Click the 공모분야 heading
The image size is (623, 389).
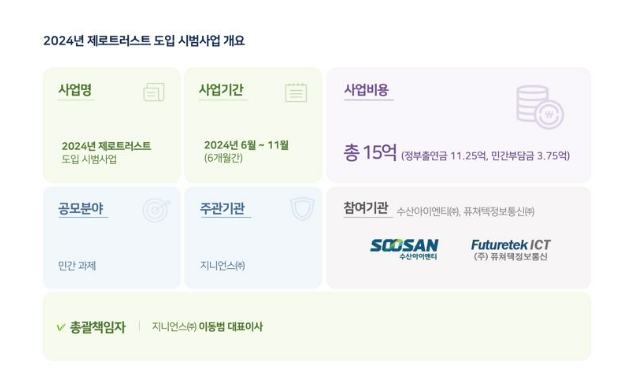(81, 208)
